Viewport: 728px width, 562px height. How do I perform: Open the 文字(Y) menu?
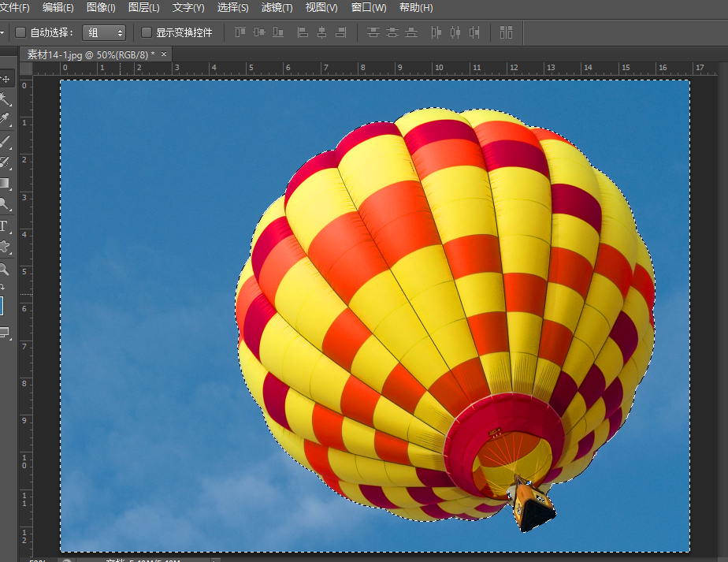pyautogui.click(x=188, y=8)
